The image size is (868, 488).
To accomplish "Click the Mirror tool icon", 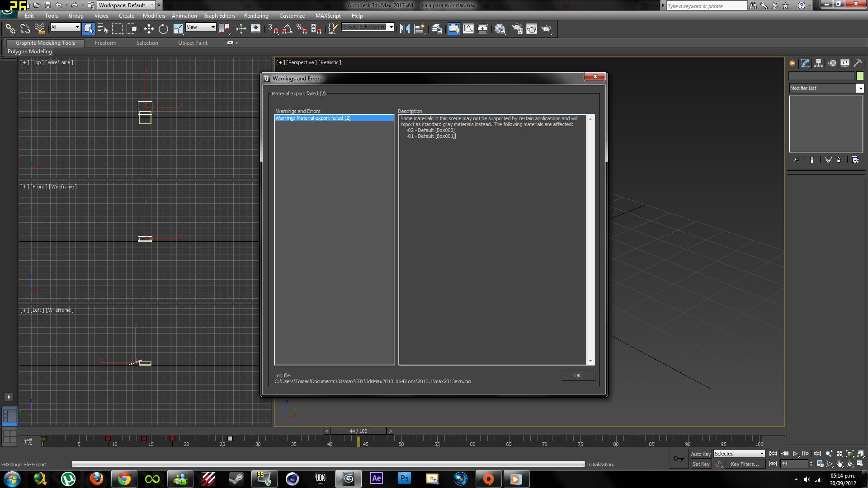I will click(405, 29).
